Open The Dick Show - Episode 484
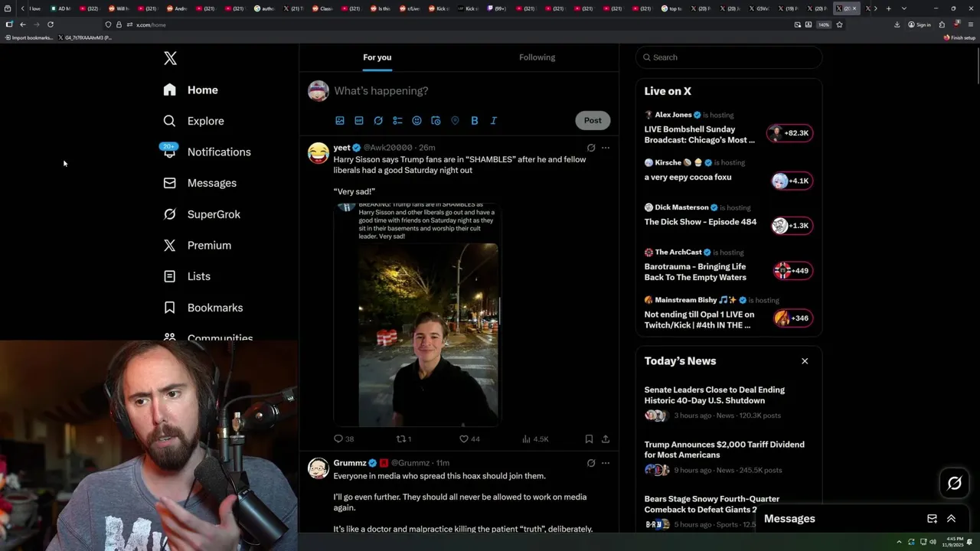 [x=700, y=222]
